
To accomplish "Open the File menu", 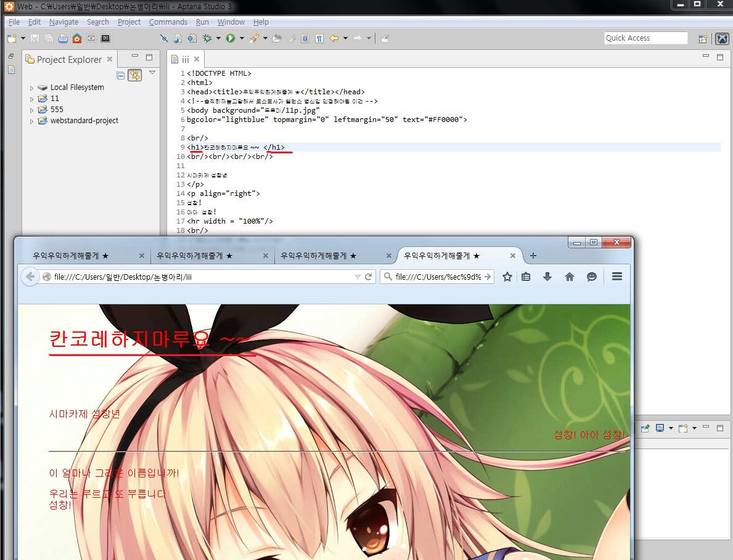I will tap(14, 22).
